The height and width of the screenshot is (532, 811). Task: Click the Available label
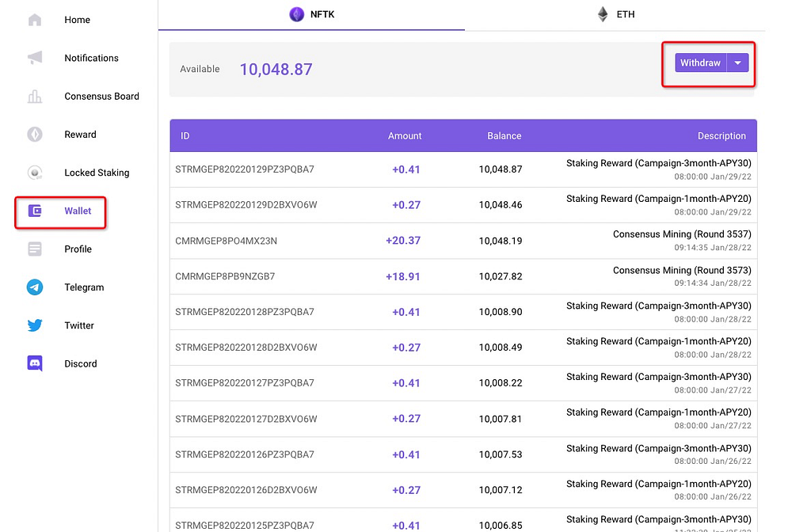point(200,70)
